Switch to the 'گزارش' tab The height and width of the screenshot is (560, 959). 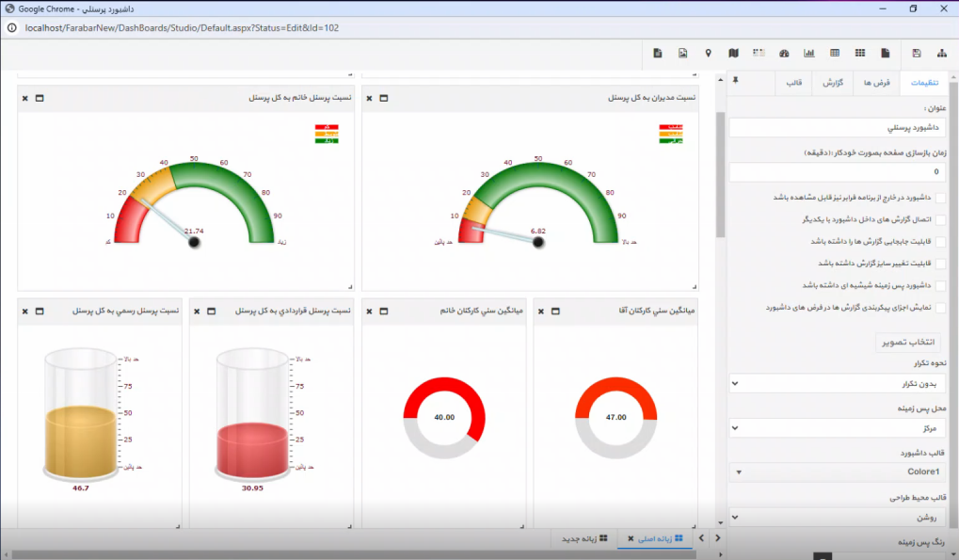point(832,83)
